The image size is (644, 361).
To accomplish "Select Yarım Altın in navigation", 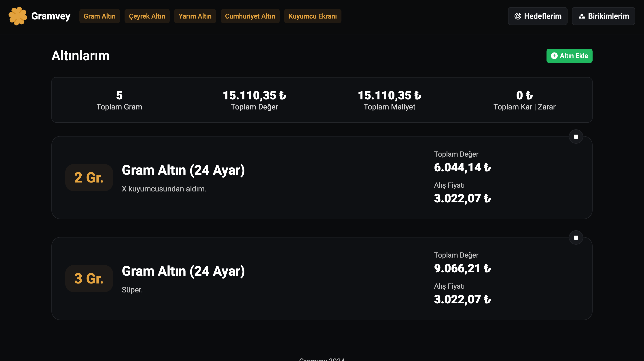I will (195, 16).
